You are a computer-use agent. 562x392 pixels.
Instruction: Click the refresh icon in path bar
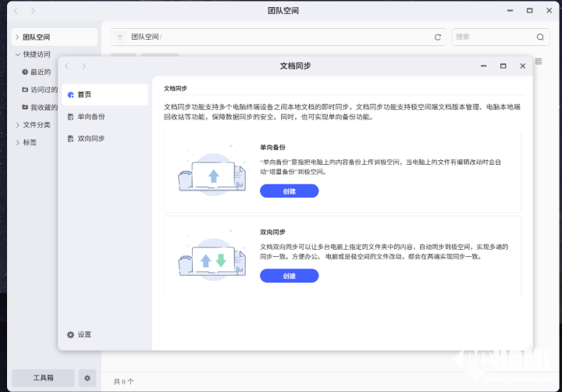click(438, 37)
